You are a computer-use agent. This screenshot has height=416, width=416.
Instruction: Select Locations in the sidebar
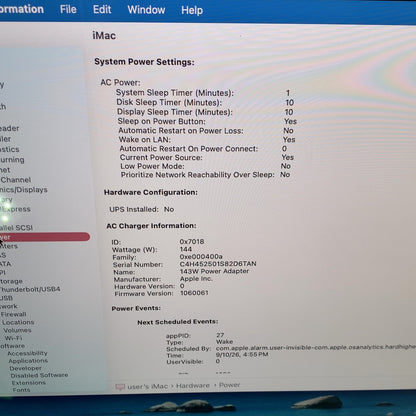[x=18, y=322]
